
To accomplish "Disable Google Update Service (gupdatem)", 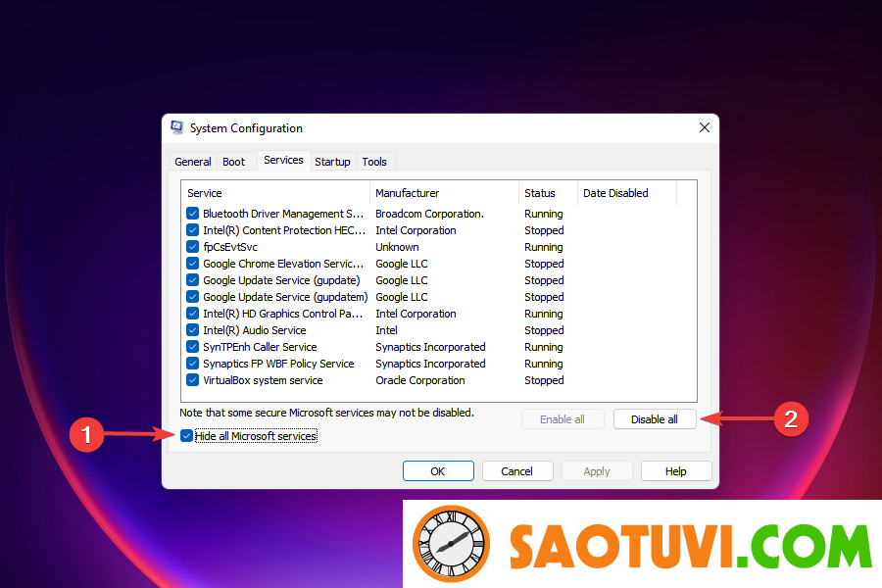I will click(192, 296).
